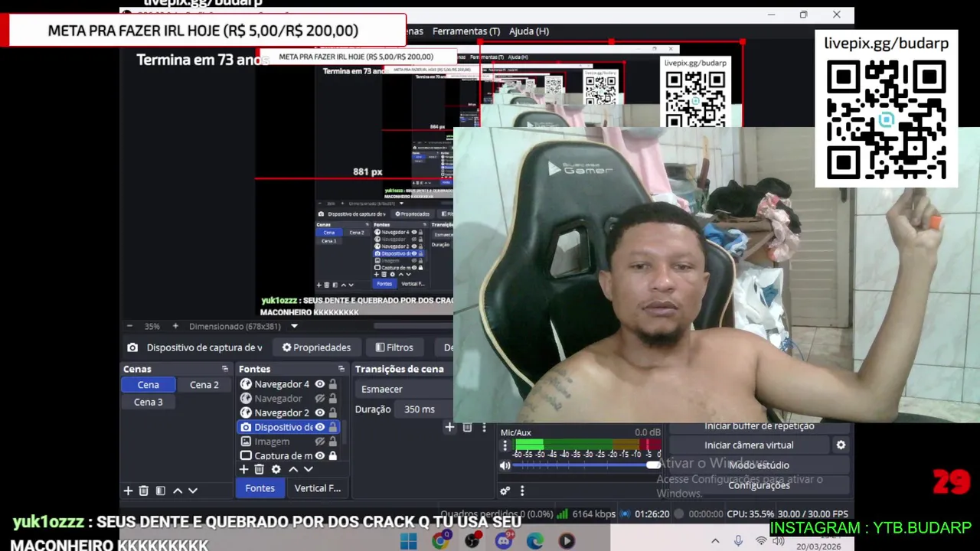The image size is (980, 551).
Task: Click Iniciar câmera virtual button
Action: [x=749, y=445]
